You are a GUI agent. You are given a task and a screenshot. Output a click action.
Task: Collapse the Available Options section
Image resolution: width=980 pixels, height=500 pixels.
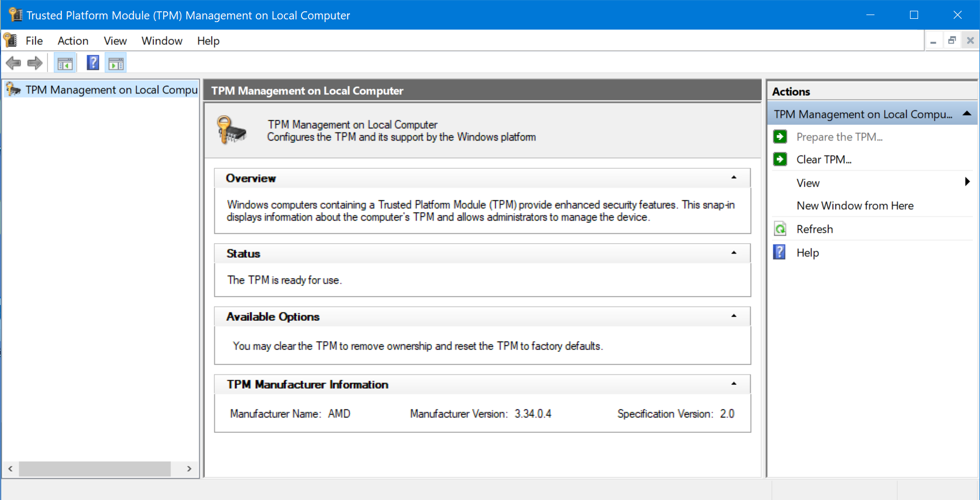click(x=733, y=316)
